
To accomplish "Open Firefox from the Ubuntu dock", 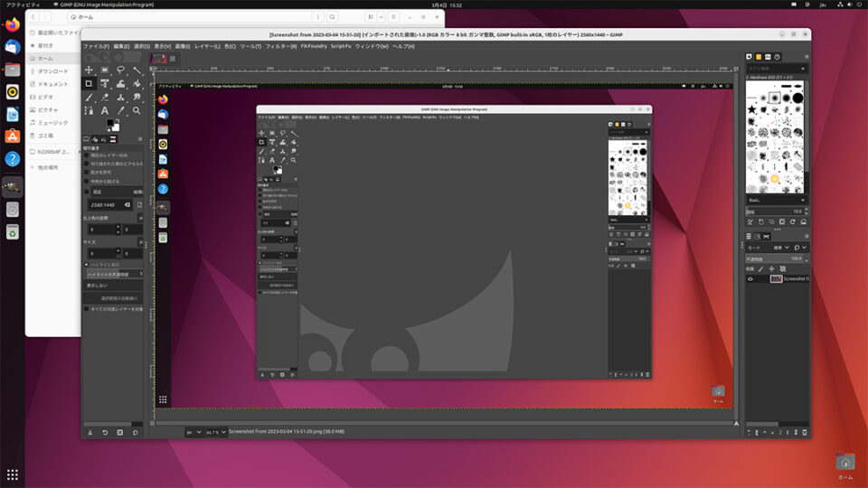I will click(12, 24).
